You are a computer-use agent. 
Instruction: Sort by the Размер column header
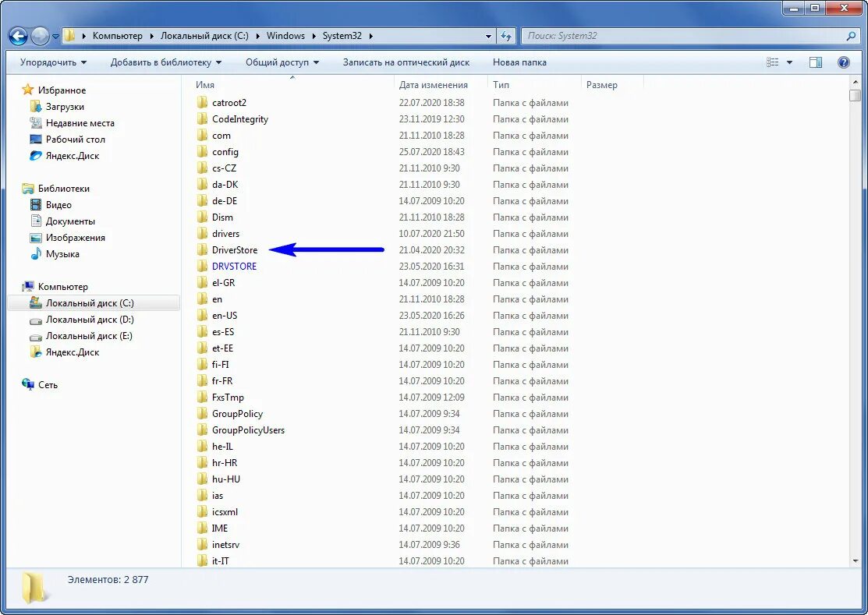click(602, 85)
